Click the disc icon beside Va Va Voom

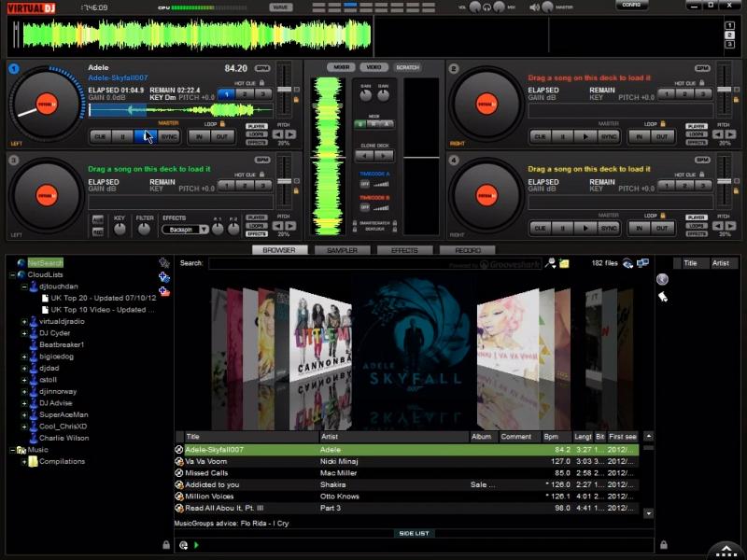[x=179, y=461]
